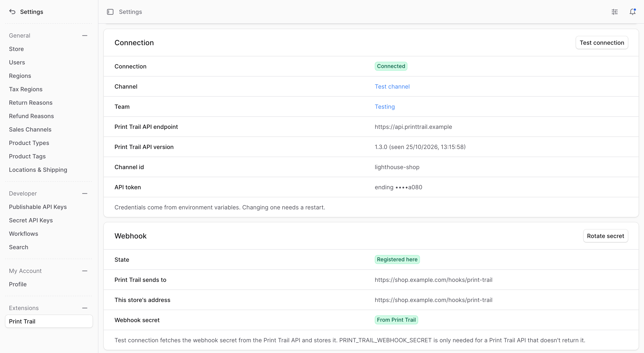The width and height of the screenshot is (644, 353).
Task: Click the Connected status badge
Action: coord(391,66)
